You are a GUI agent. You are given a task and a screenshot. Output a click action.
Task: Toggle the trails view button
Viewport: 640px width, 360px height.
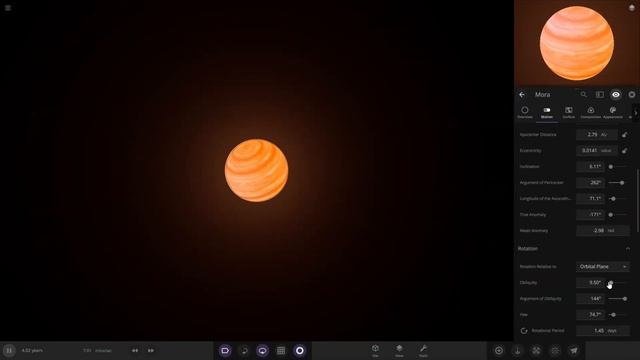point(244,351)
